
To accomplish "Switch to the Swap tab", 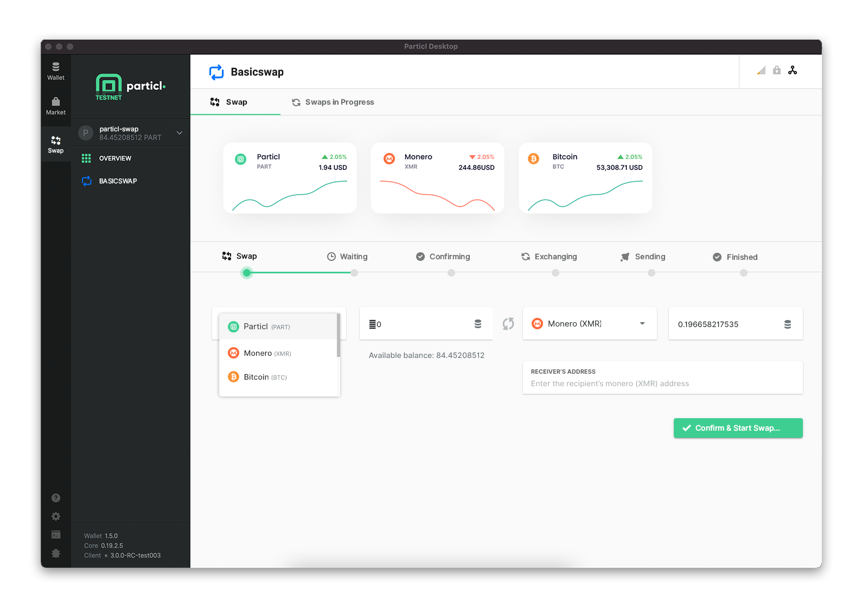I will tap(235, 102).
